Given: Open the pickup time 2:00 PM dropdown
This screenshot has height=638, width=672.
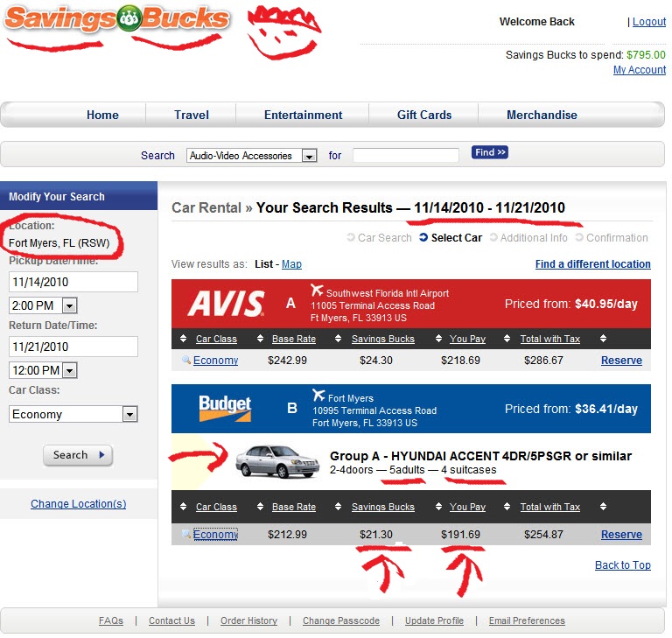Looking at the screenshot, I should pyautogui.click(x=43, y=305).
